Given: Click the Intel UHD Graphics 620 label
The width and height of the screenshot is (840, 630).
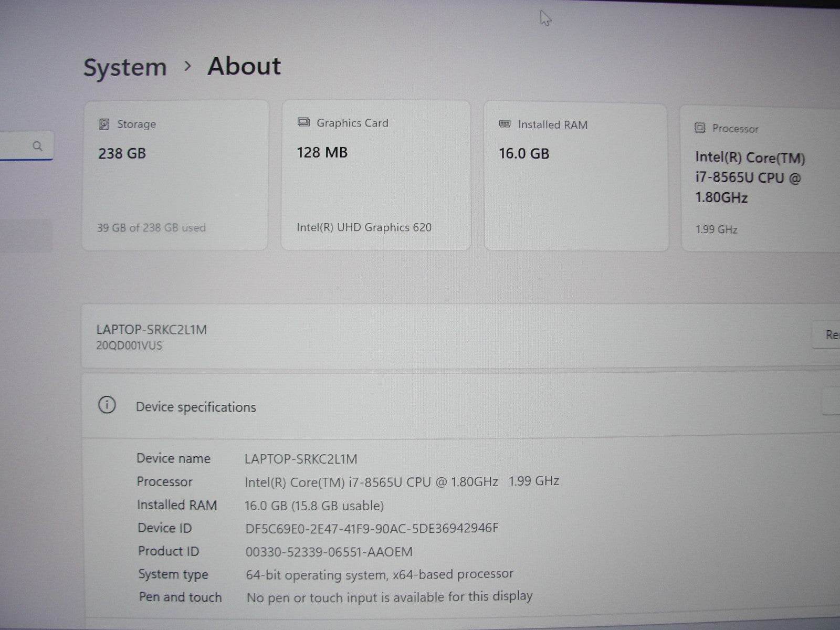Looking at the screenshot, I should tap(364, 227).
